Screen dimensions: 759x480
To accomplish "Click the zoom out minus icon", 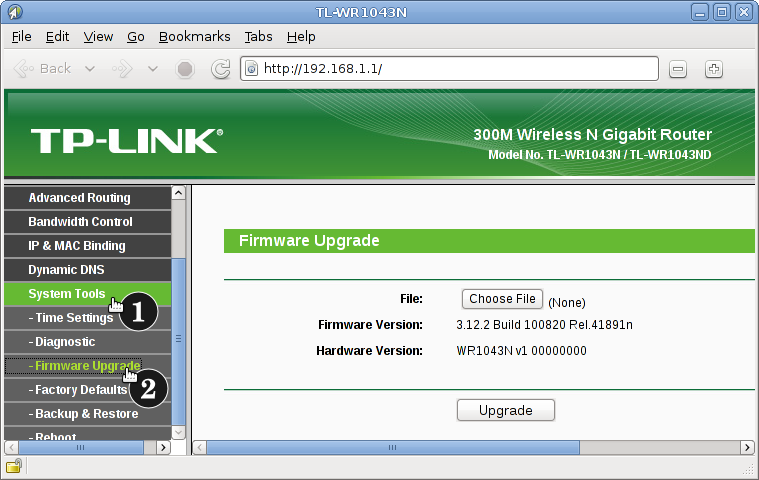I will (x=678, y=69).
